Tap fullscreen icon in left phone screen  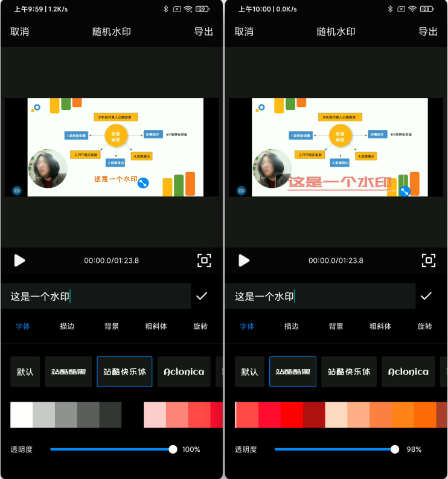(204, 260)
